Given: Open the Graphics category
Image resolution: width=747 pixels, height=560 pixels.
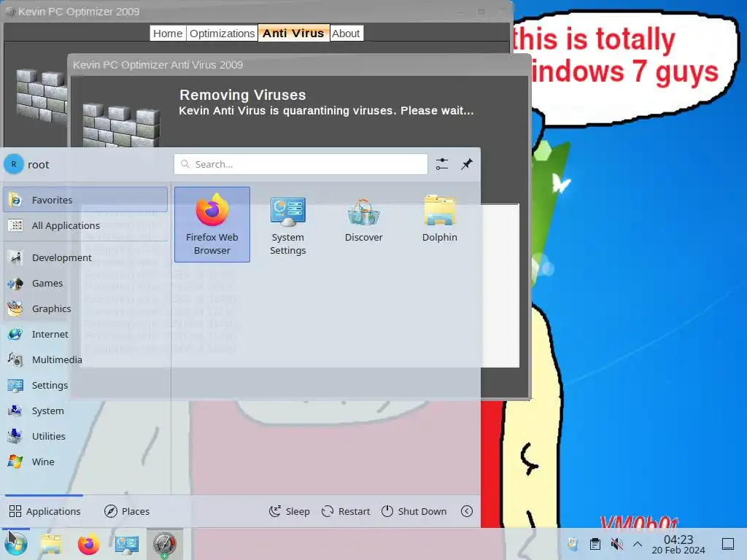Looking at the screenshot, I should click(85, 308).
